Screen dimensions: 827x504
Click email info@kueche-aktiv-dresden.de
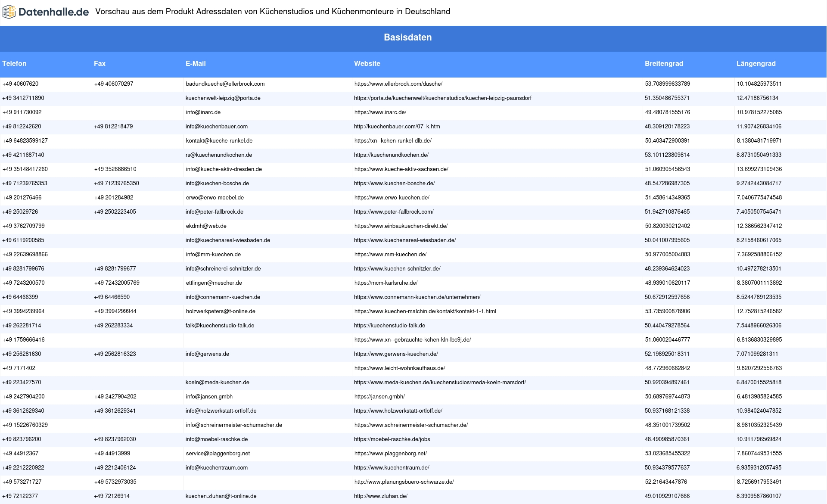pyautogui.click(x=224, y=169)
